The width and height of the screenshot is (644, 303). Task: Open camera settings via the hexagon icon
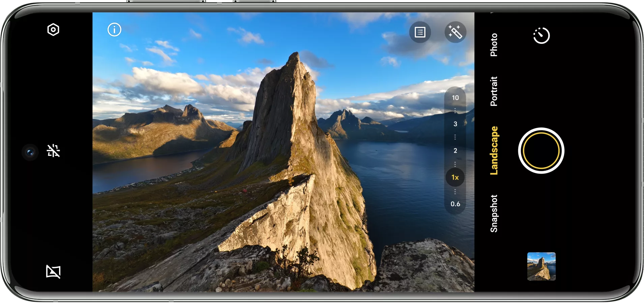[x=53, y=30]
